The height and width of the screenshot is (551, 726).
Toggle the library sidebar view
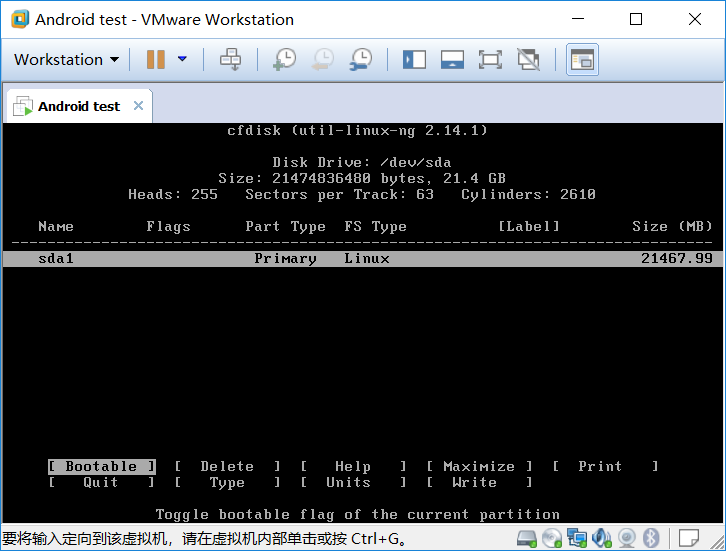click(414, 60)
